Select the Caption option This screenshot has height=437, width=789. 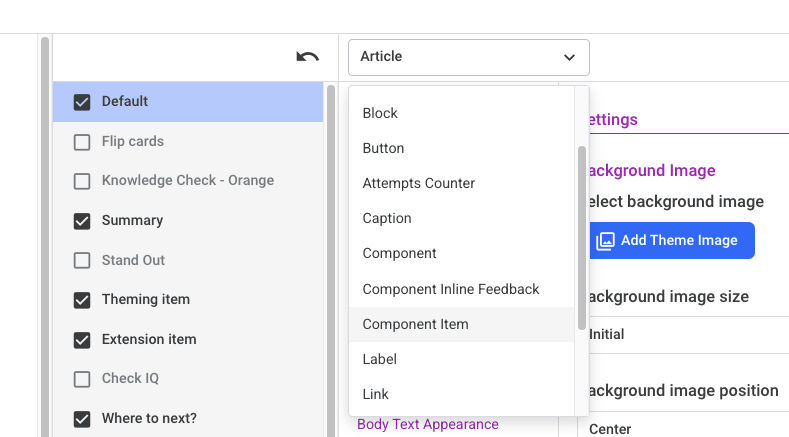pos(461,218)
